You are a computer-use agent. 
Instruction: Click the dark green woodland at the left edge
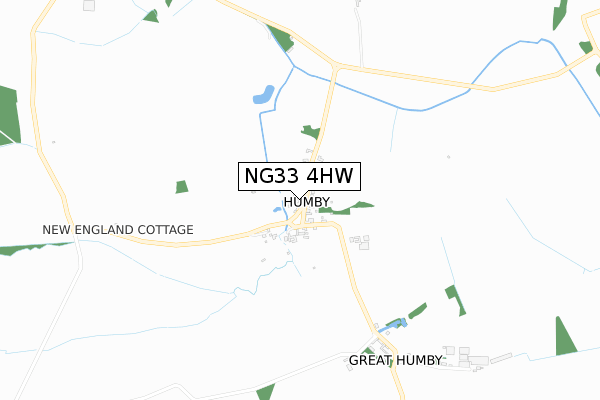click(9, 115)
